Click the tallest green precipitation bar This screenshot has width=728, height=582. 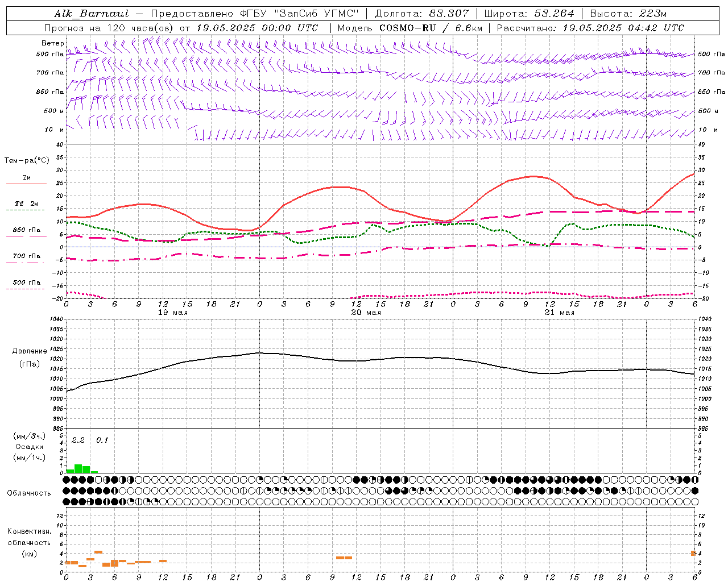(x=78, y=468)
